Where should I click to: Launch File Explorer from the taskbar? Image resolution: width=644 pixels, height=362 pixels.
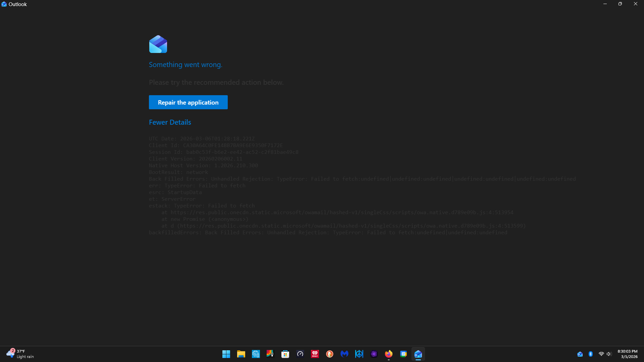pyautogui.click(x=241, y=354)
